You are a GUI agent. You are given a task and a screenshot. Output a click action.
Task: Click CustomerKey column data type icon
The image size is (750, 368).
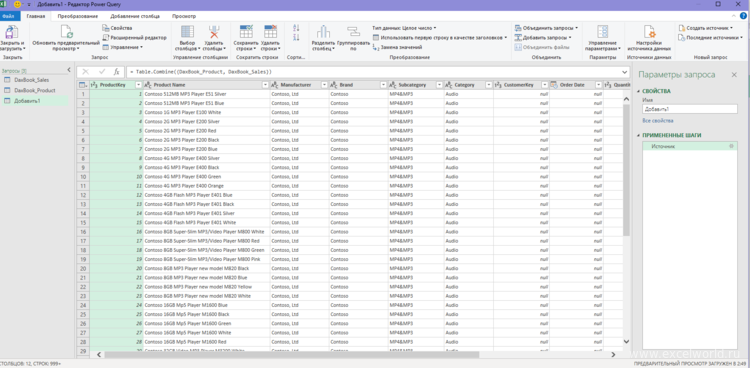(498, 85)
